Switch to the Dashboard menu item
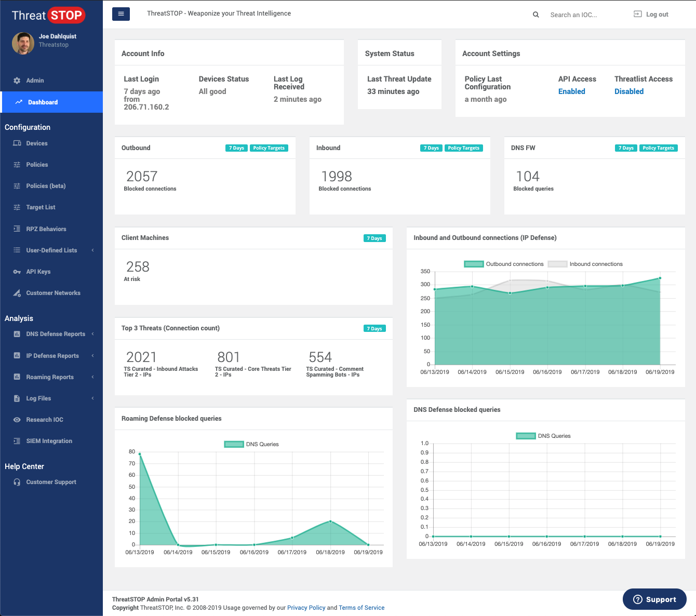 (x=43, y=102)
